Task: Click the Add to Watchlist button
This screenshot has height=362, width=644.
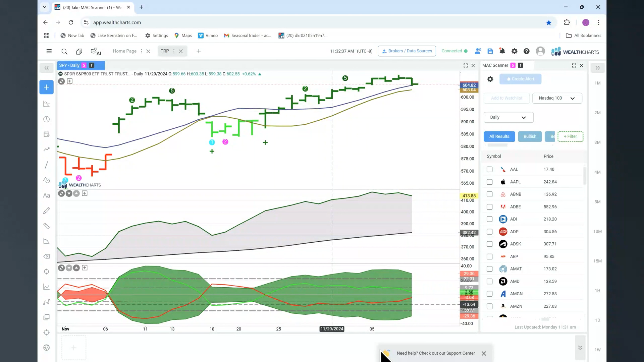Action: [506, 98]
